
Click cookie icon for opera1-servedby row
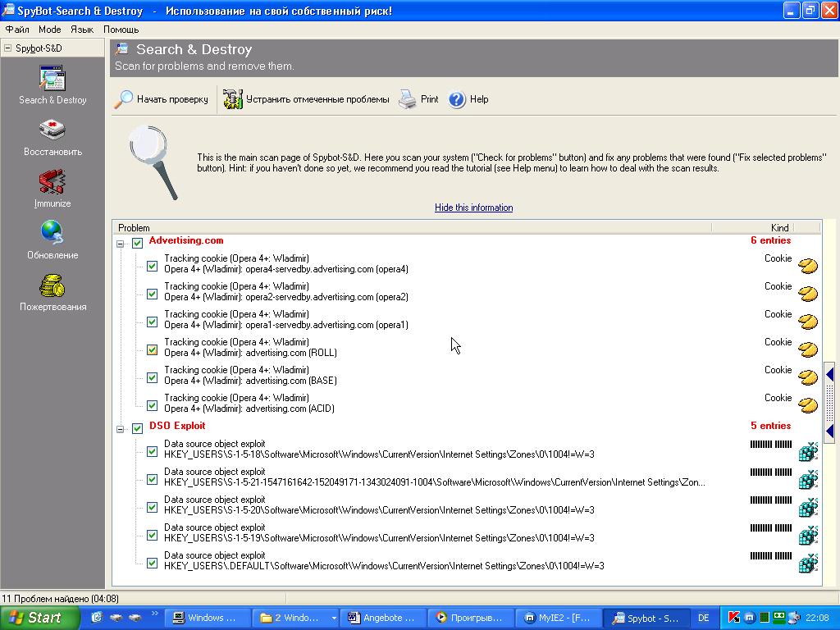pos(808,322)
